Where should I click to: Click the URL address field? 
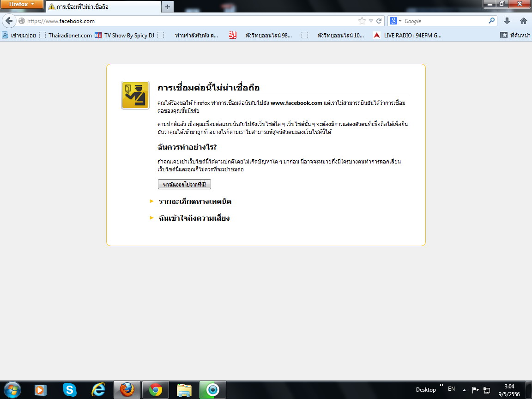point(190,21)
